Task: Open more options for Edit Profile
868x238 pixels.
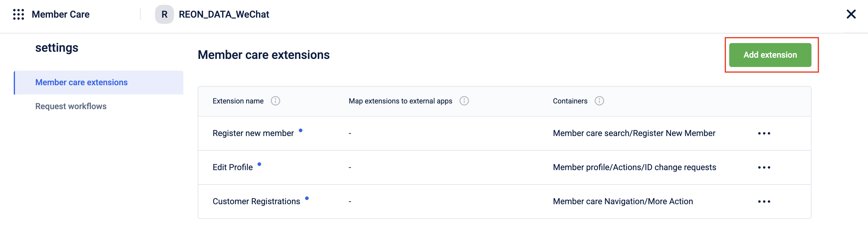Action: coord(764,168)
